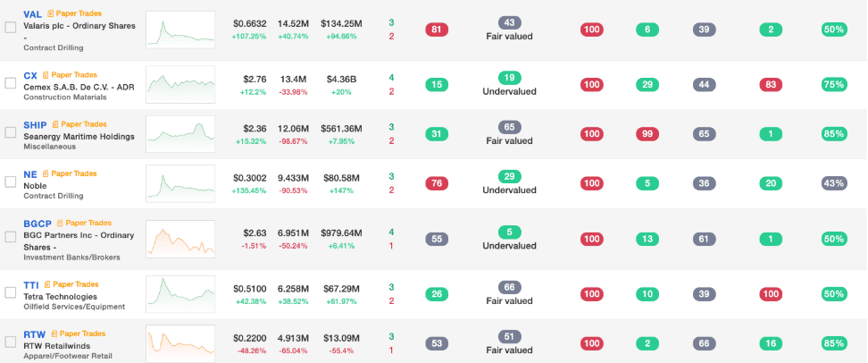Open the VAL ticker link
Screen dimensions: 868x363
pyautogui.click(x=33, y=13)
